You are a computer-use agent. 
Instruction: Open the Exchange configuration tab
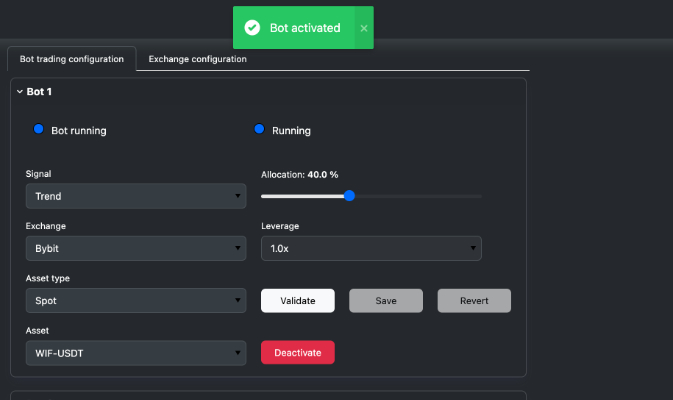click(197, 59)
